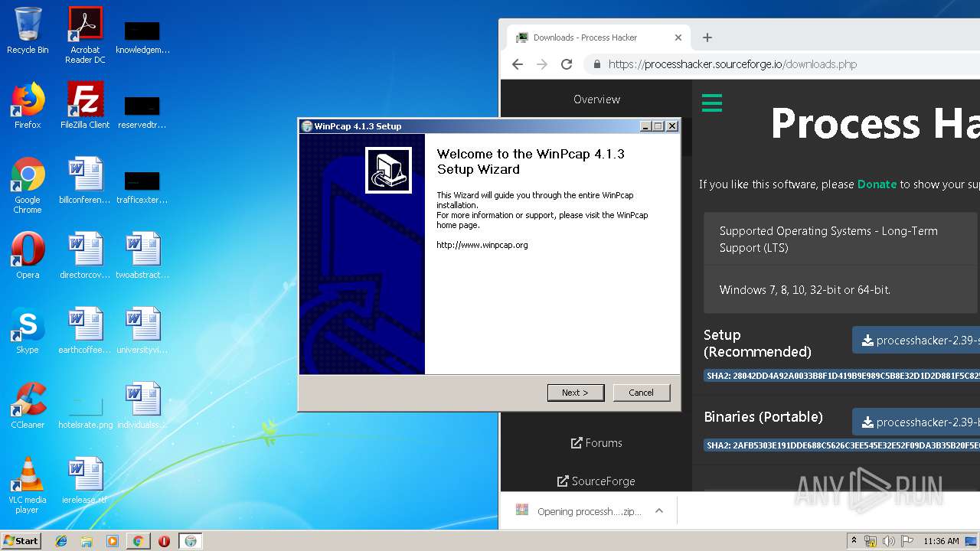Select the trafficexter... desktop file
The image size is (980, 551).
(142, 186)
